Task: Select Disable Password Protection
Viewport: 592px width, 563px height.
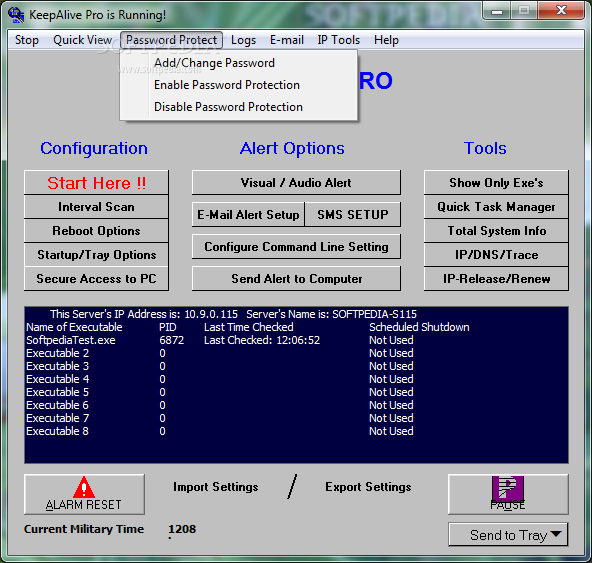Action: pyautogui.click(x=239, y=107)
